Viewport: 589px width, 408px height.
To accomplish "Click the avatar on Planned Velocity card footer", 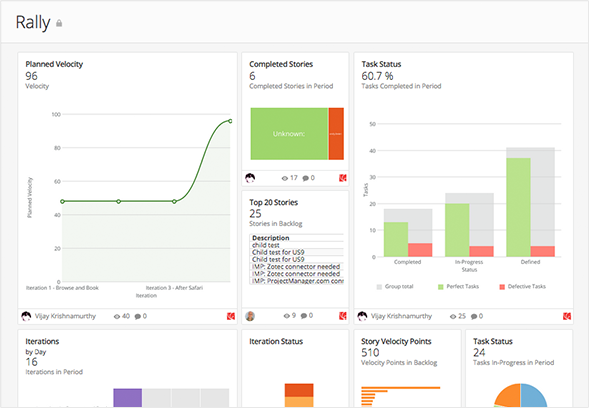I will pos(26,316).
